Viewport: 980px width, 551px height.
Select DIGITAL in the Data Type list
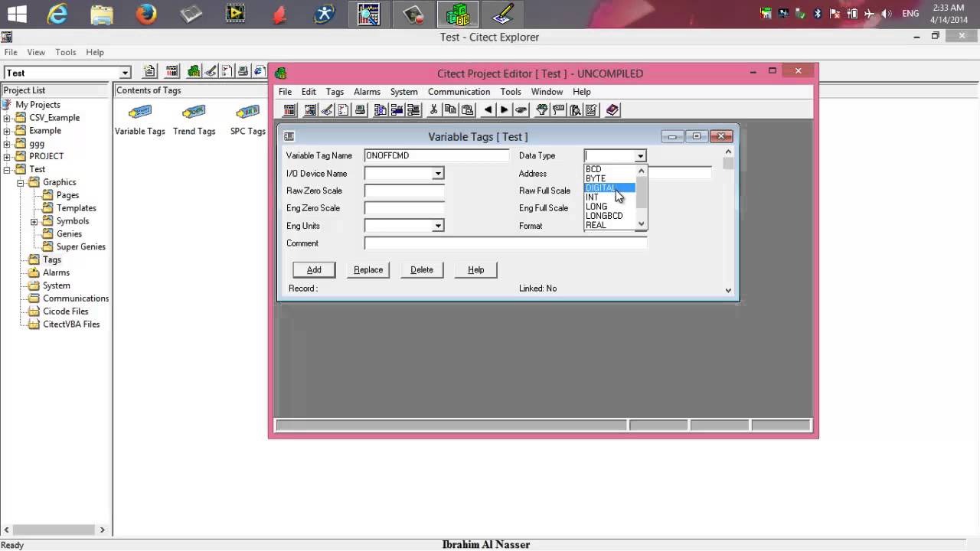point(609,188)
